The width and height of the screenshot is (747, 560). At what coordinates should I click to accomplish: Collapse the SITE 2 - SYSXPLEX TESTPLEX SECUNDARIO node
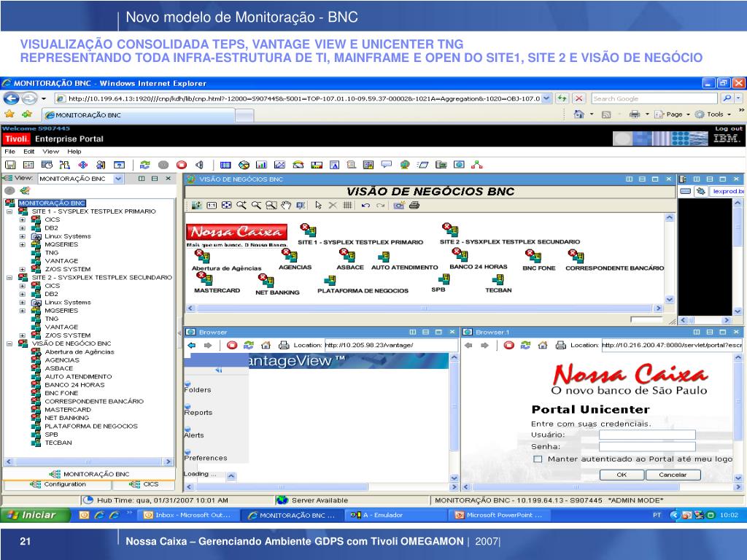[9, 278]
